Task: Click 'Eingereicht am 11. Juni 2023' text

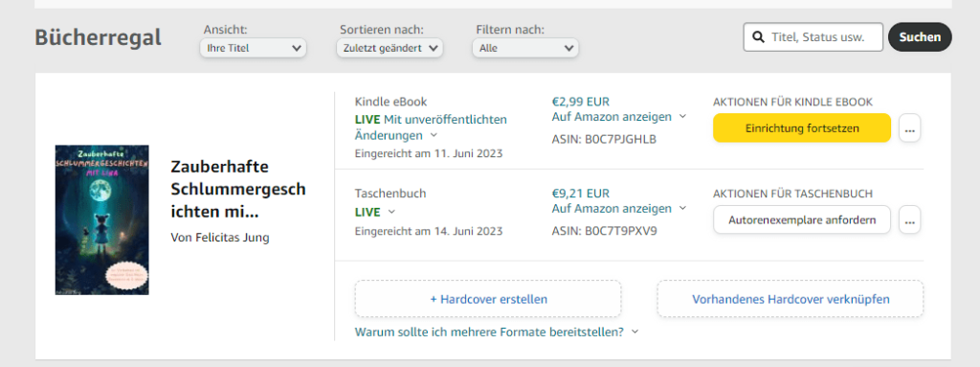Action: 429,152
